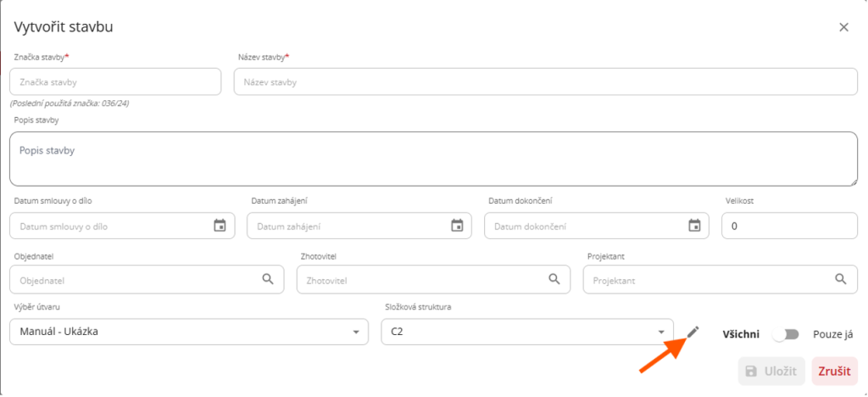Close the Vytvořit stavbu dialog

(843, 27)
